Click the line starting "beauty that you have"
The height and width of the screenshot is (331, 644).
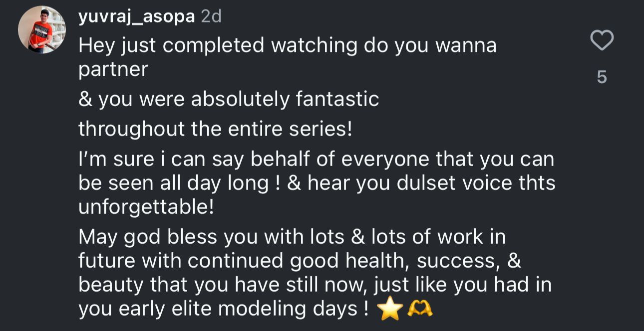(x=315, y=285)
